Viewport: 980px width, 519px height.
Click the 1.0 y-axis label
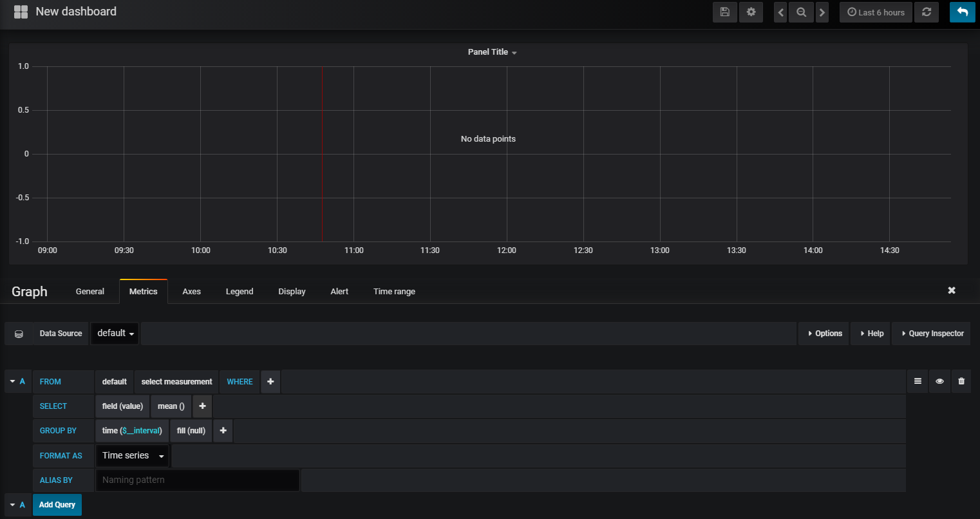23,66
